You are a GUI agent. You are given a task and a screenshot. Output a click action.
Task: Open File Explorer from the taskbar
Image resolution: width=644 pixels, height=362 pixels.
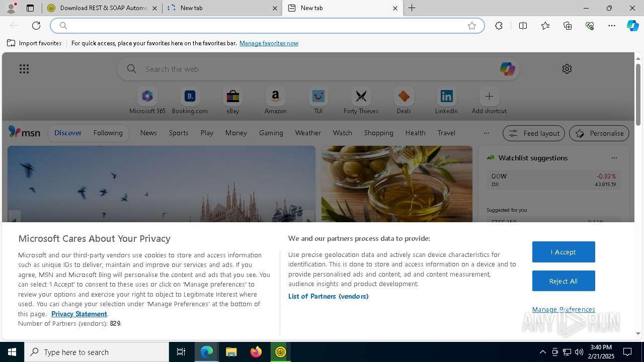231,352
